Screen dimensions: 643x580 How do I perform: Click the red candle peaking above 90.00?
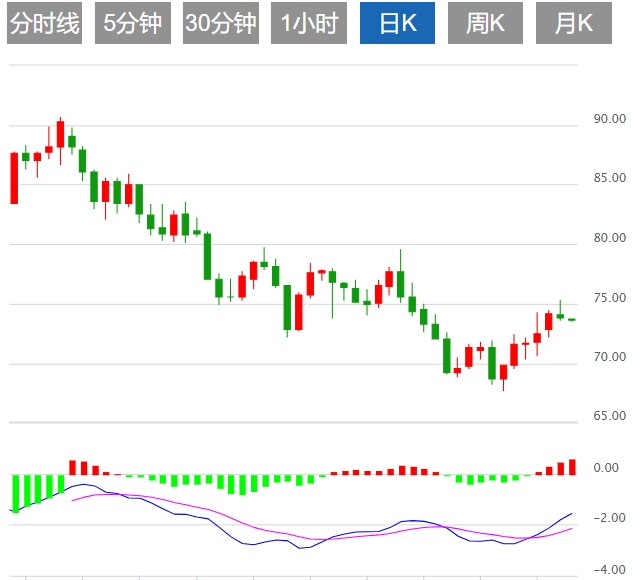[60, 135]
